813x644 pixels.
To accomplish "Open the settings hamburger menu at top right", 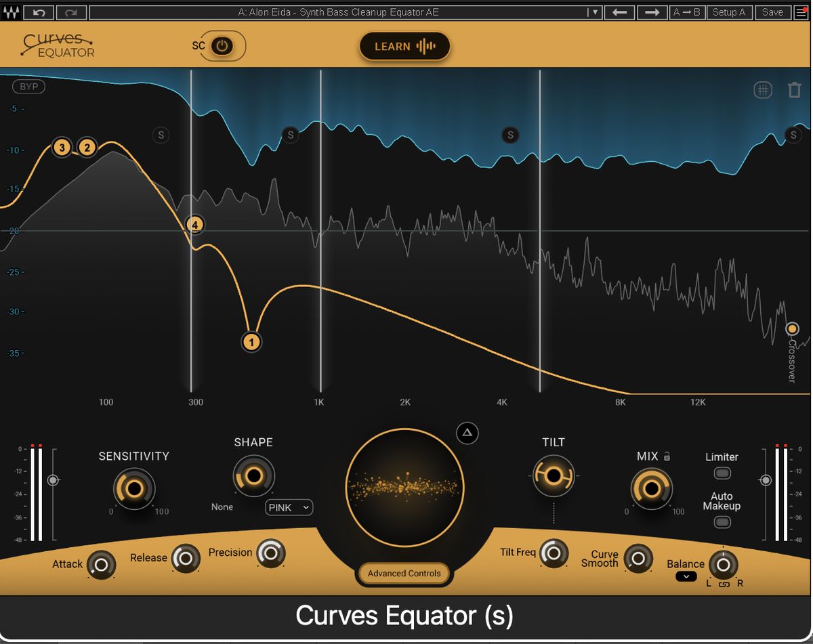I will pos(801,12).
